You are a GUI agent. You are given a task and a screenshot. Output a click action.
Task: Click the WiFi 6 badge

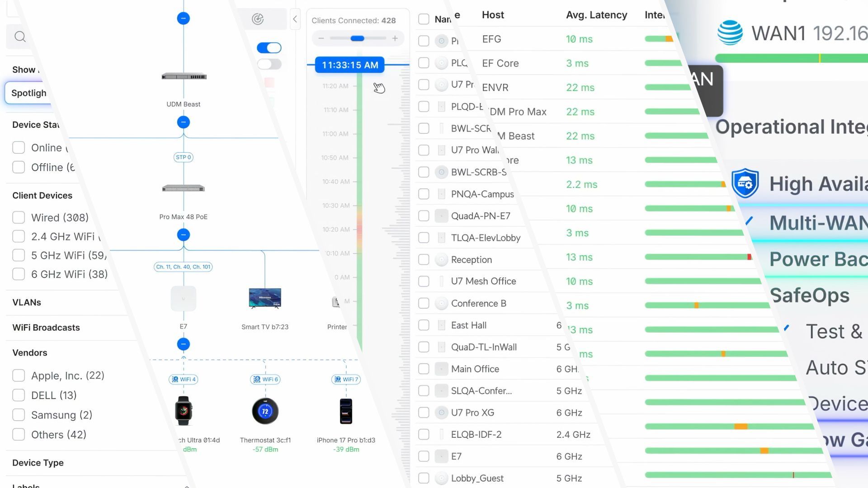pos(265,380)
